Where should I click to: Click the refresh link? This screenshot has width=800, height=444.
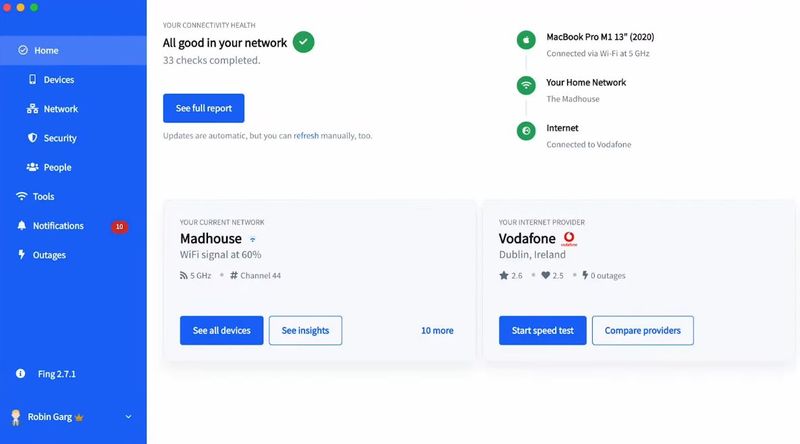click(306, 135)
